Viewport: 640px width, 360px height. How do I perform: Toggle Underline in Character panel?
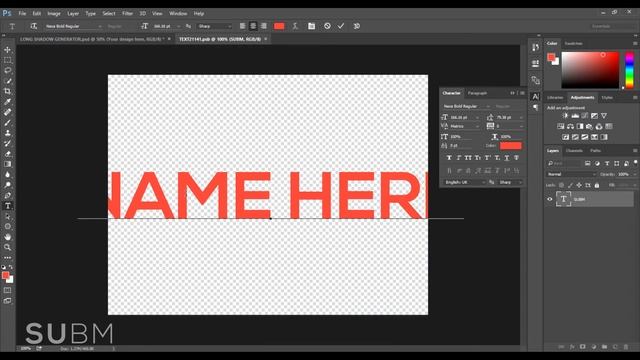[x=507, y=158]
